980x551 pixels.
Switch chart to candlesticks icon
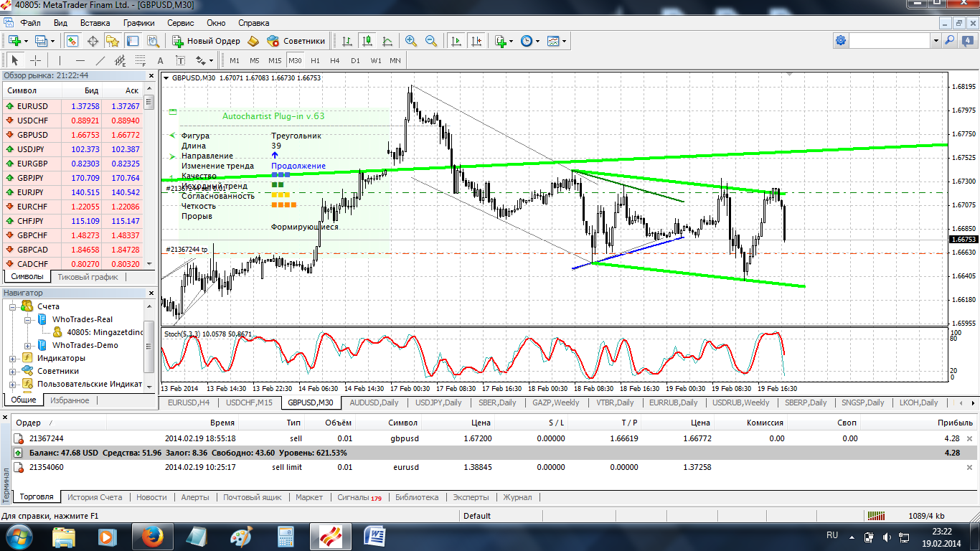click(367, 41)
